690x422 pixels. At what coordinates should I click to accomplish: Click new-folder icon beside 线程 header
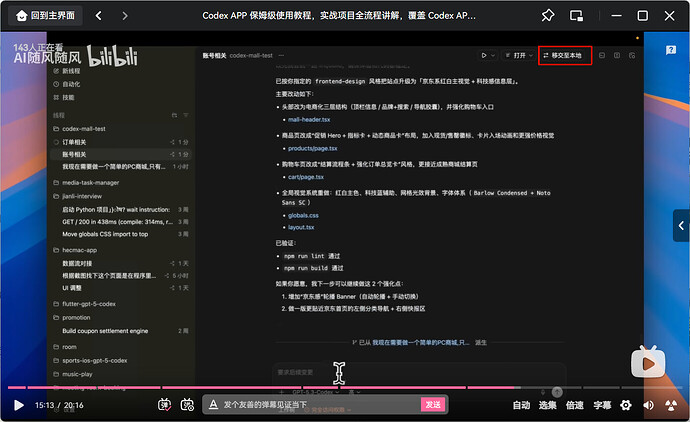[x=174, y=115]
